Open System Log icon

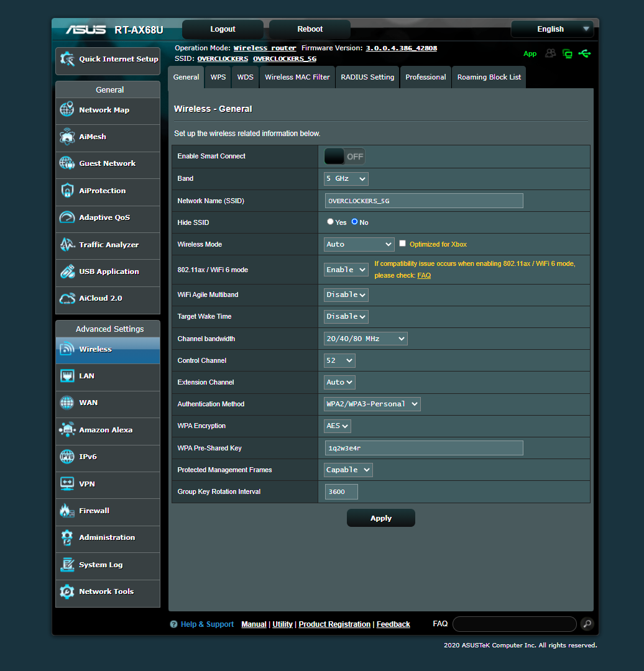click(67, 564)
